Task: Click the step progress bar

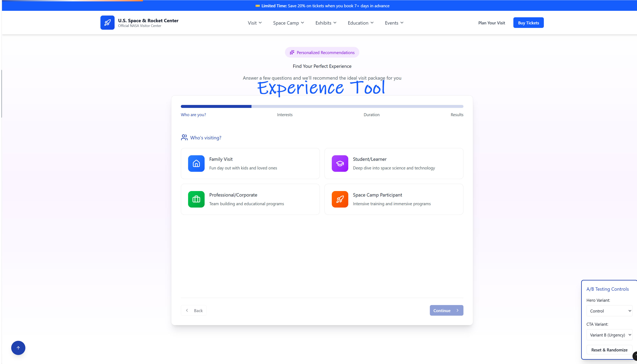Action: pyautogui.click(x=322, y=107)
